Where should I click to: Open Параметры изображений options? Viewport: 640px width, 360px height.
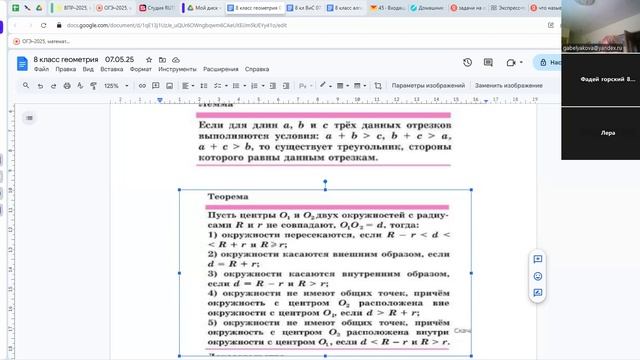428,86
